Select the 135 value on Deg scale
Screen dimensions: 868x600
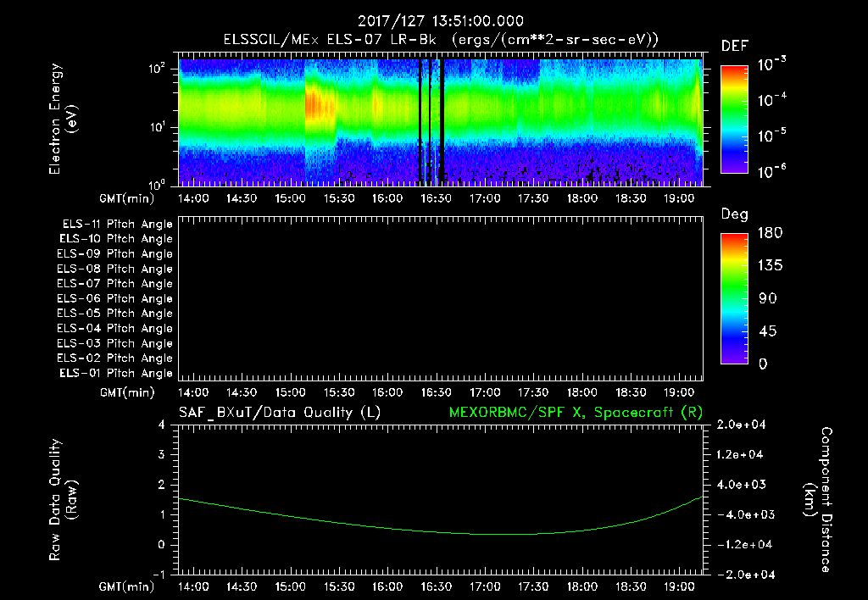pos(770,266)
